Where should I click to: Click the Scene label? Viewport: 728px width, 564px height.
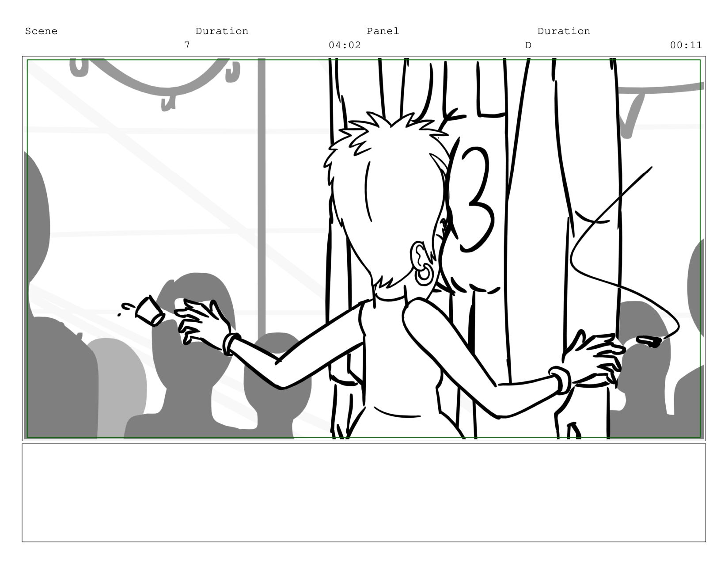pyautogui.click(x=41, y=31)
